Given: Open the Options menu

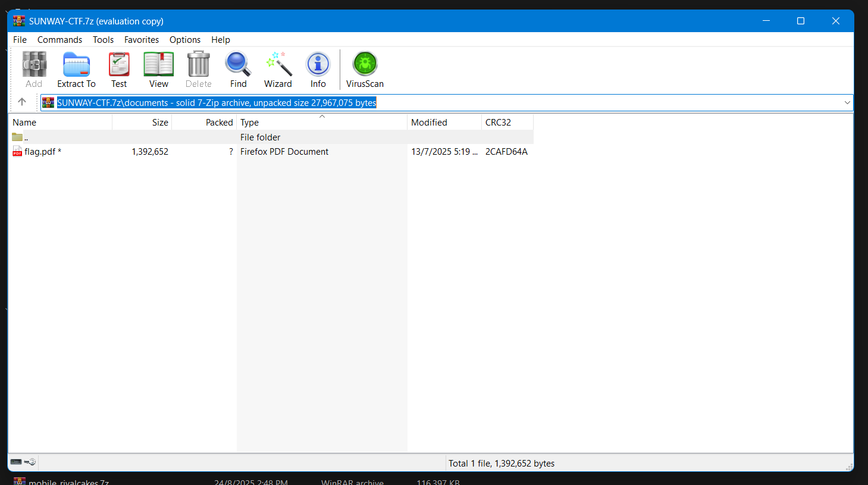Looking at the screenshot, I should (185, 39).
